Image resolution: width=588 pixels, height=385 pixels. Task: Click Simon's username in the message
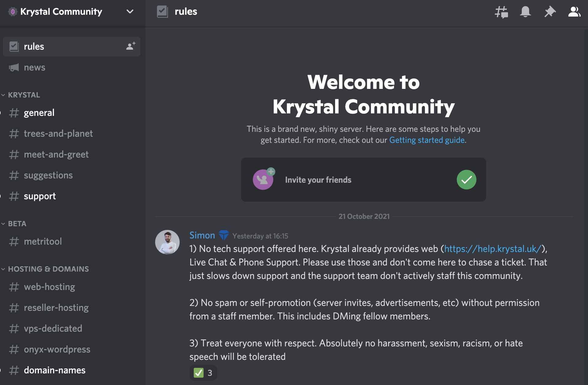point(202,235)
